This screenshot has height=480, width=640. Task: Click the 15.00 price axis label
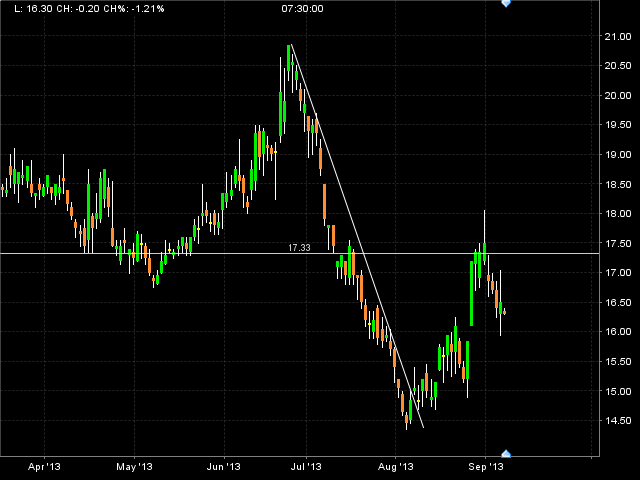coord(618,391)
